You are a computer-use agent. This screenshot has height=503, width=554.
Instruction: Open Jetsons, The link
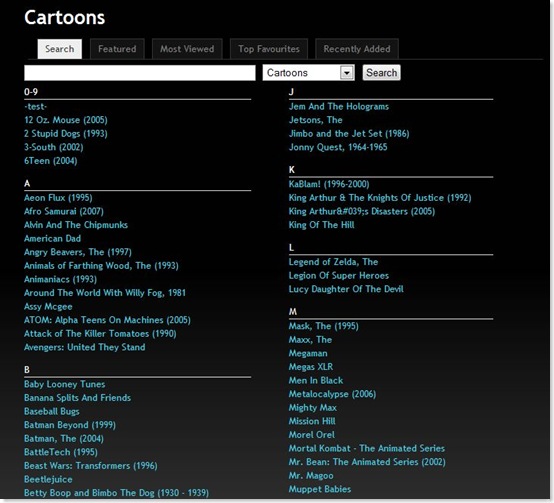[x=316, y=120]
